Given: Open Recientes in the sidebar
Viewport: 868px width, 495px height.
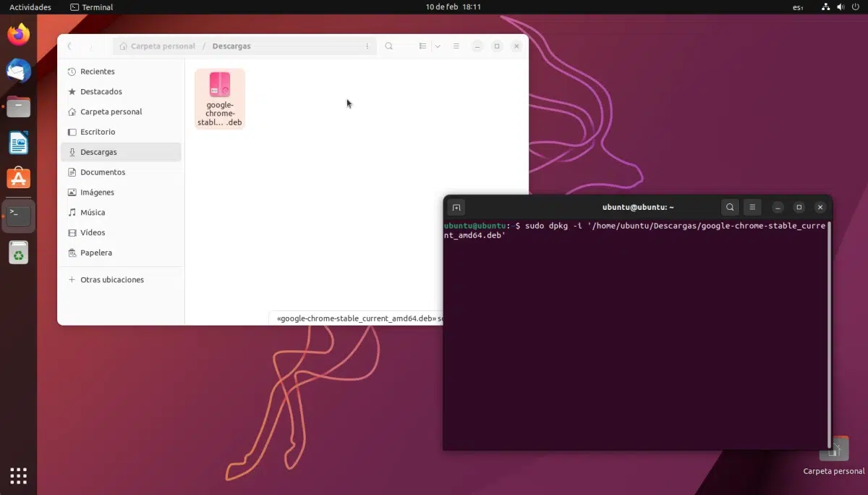Looking at the screenshot, I should click(97, 72).
